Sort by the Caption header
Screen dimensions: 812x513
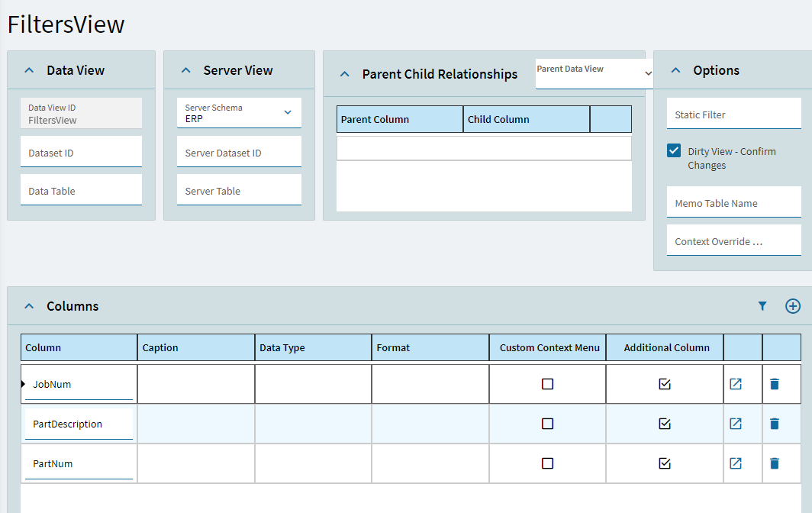[196, 347]
